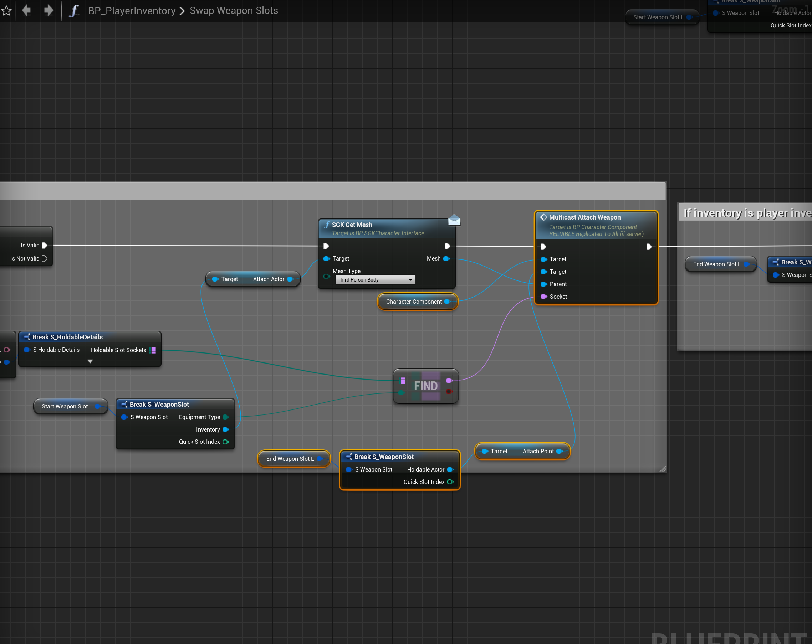Click the BP_PlayerInventory breadcrumb
The width and height of the screenshot is (812, 644).
[132, 11]
